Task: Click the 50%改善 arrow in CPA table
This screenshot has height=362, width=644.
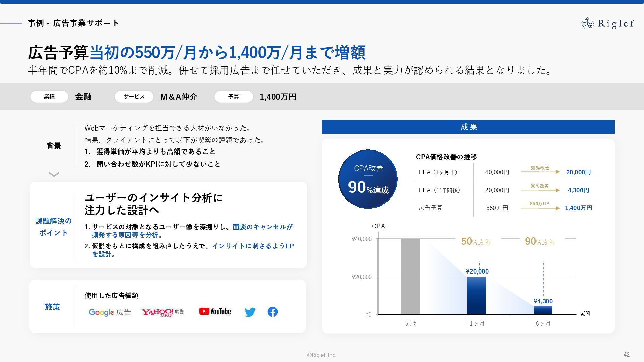Action: pos(540,172)
